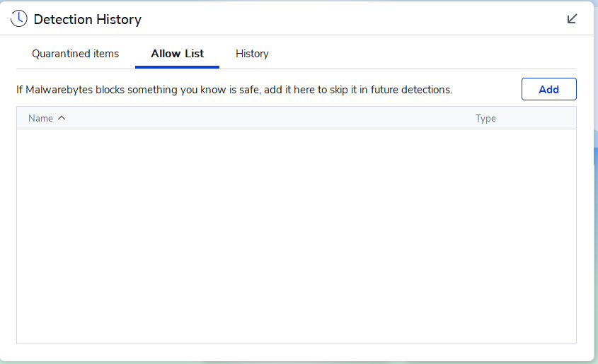This screenshot has width=598, height=364.
Task: Click the Malwarebytes allow list description text
Action: 234,90
